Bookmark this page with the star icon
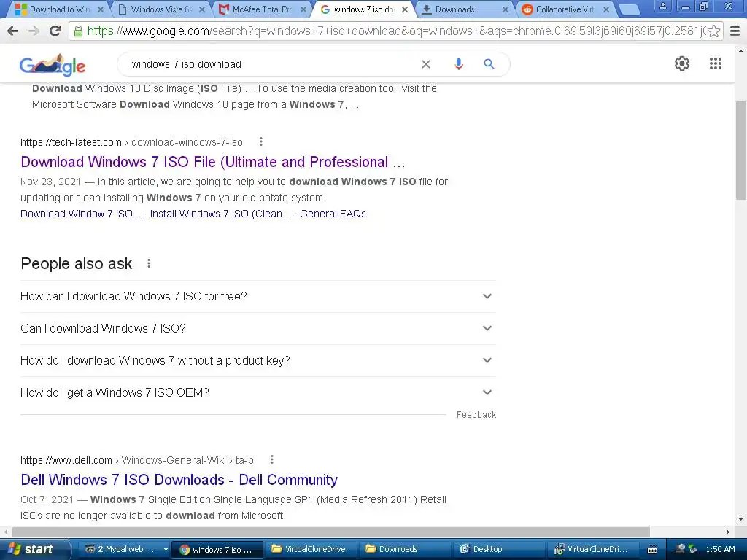The image size is (747, 560). point(713,31)
